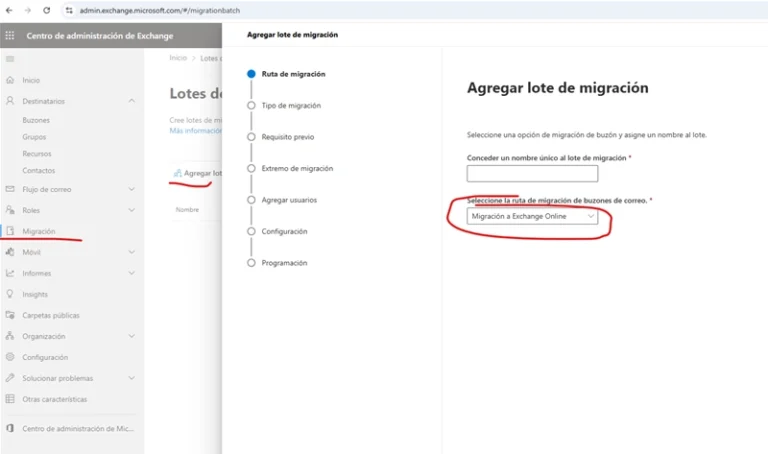
Task: Click the Inicio home icon in sidebar
Action: tap(10, 80)
